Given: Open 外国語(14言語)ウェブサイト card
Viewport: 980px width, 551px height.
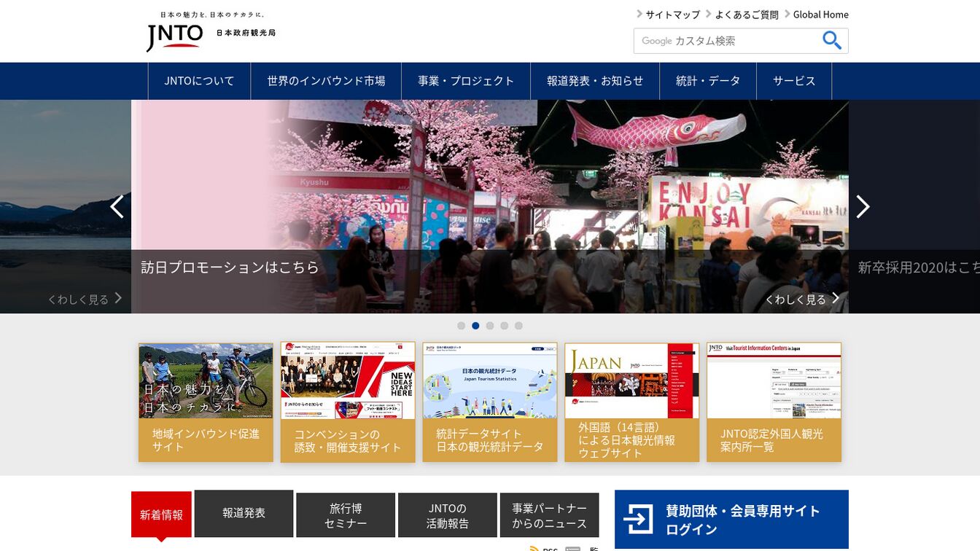Looking at the screenshot, I should tap(631, 402).
